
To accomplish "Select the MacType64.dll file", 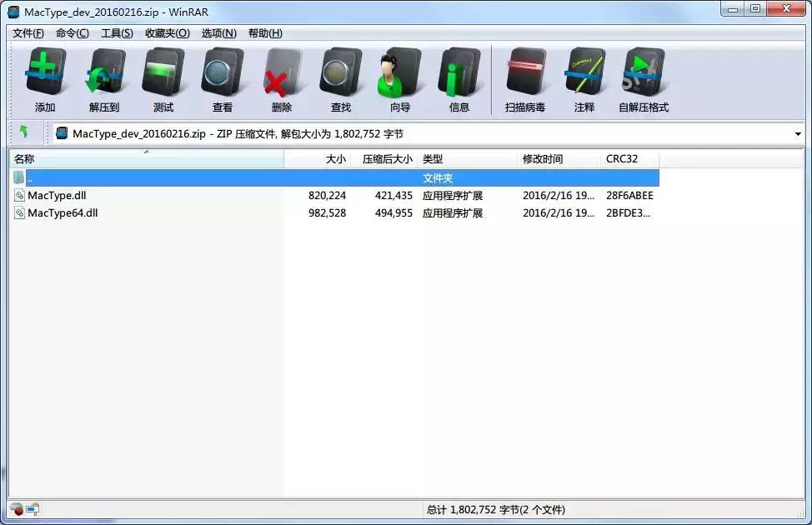I will (63, 213).
